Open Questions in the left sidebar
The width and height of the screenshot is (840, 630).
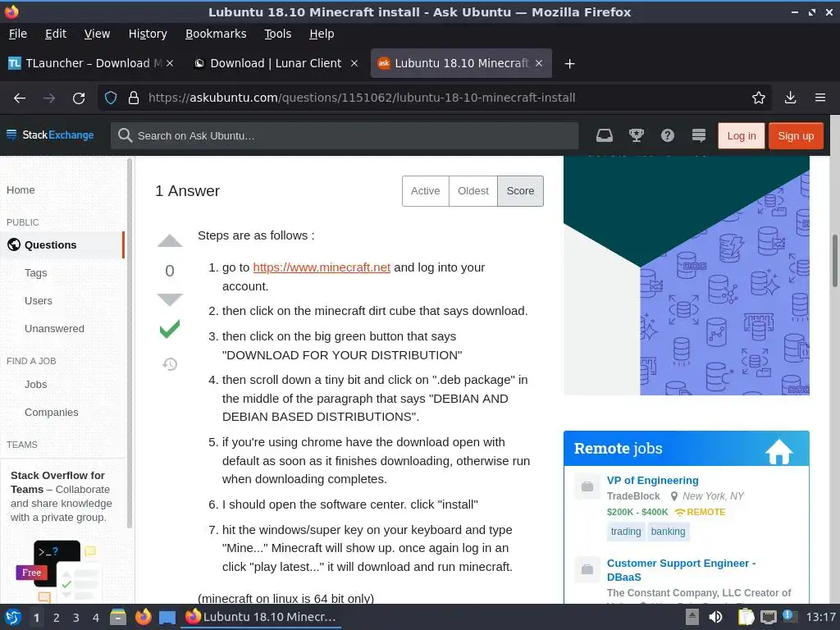[62, 245]
